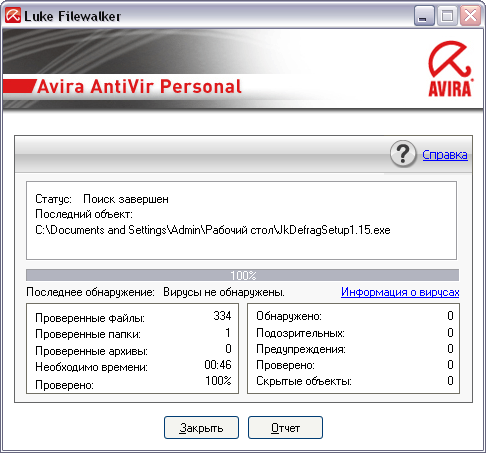Click the 100% scan progress bar
Image resolution: width=486 pixels, height=453 pixels.
pyautogui.click(x=242, y=275)
